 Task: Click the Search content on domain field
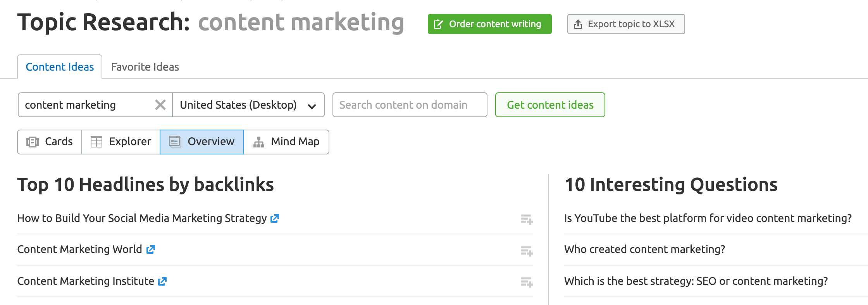pos(410,105)
